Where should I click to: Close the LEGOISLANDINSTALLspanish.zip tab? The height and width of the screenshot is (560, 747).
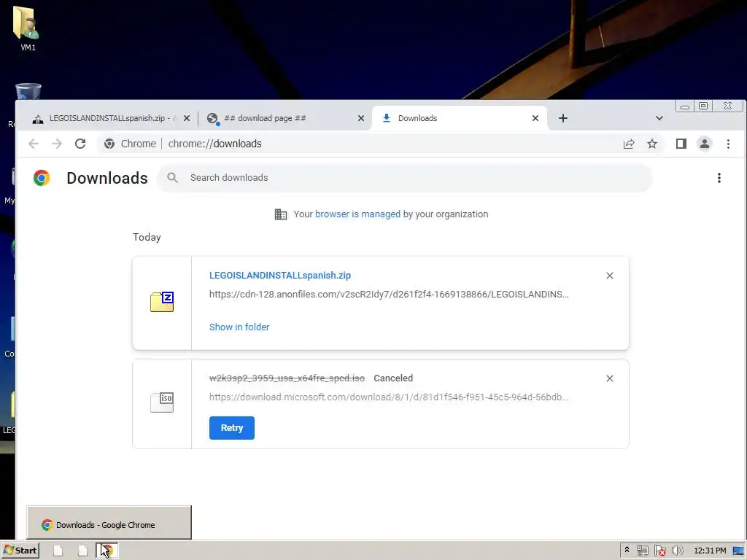(x=187, y=118)
